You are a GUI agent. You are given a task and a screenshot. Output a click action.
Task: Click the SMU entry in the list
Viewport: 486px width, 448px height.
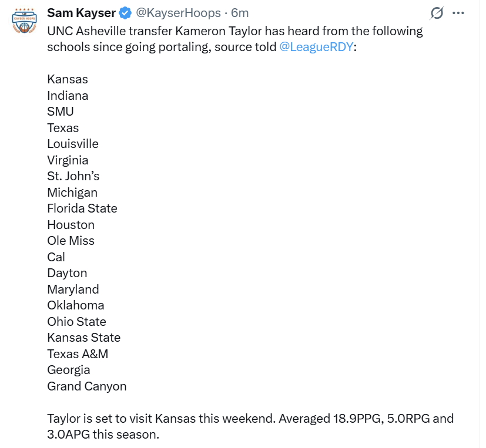pyautogui.click(x=61, y=112)
